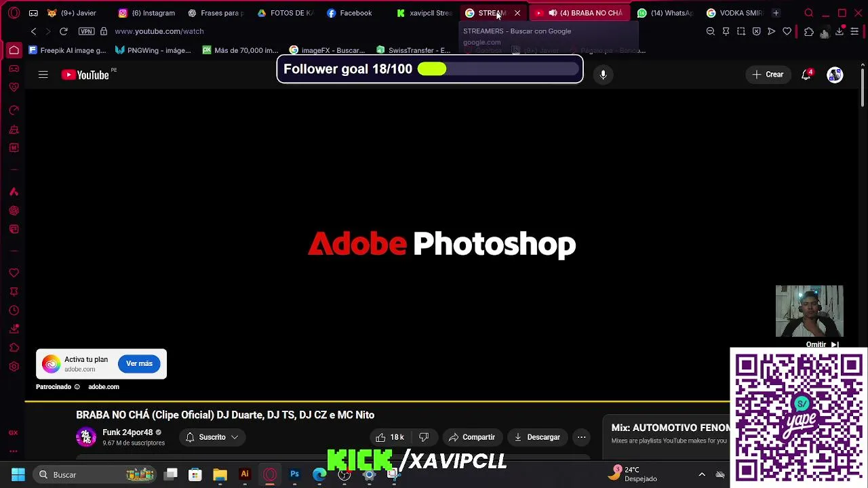Screen dimensions: 868x488
Task: Open downloads icon in sidebar
Action: [14, 329]
